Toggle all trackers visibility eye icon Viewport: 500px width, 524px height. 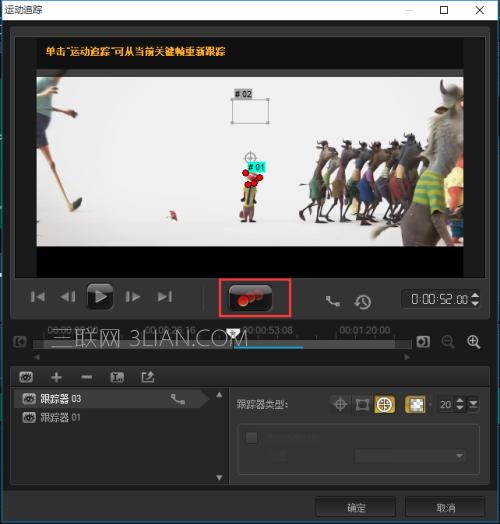click(x=26, y=377)
